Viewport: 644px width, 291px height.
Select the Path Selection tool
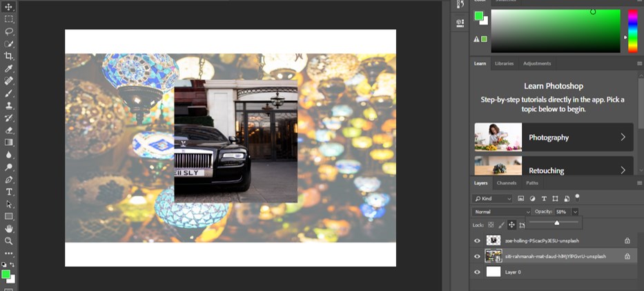pos(8,204)
